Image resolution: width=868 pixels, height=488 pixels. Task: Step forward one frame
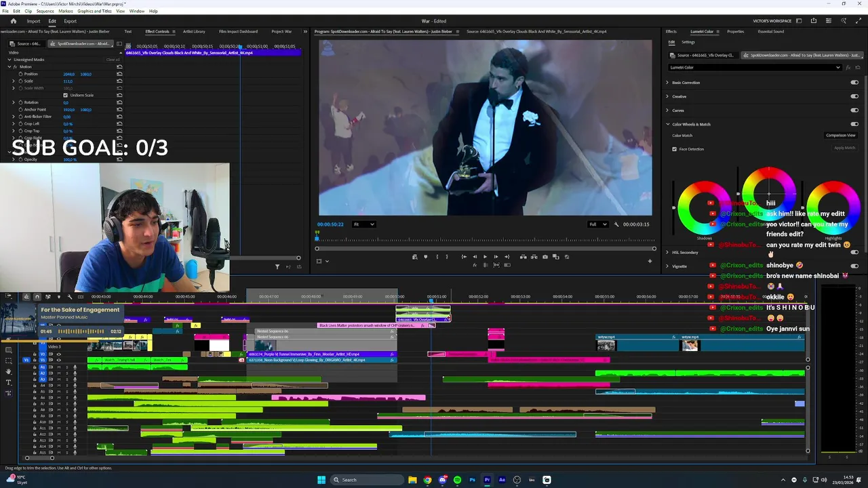click(496, 257)
